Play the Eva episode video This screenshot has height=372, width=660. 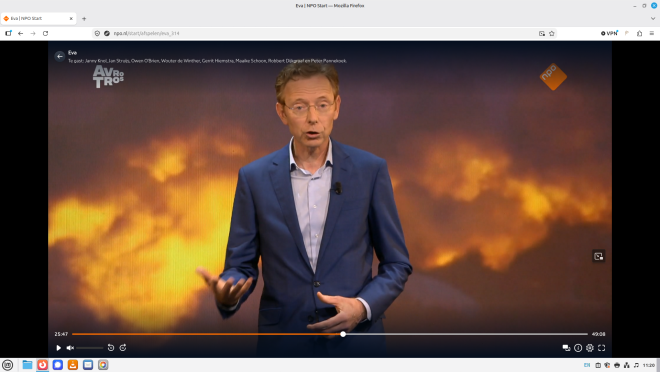tap(59, 348)
